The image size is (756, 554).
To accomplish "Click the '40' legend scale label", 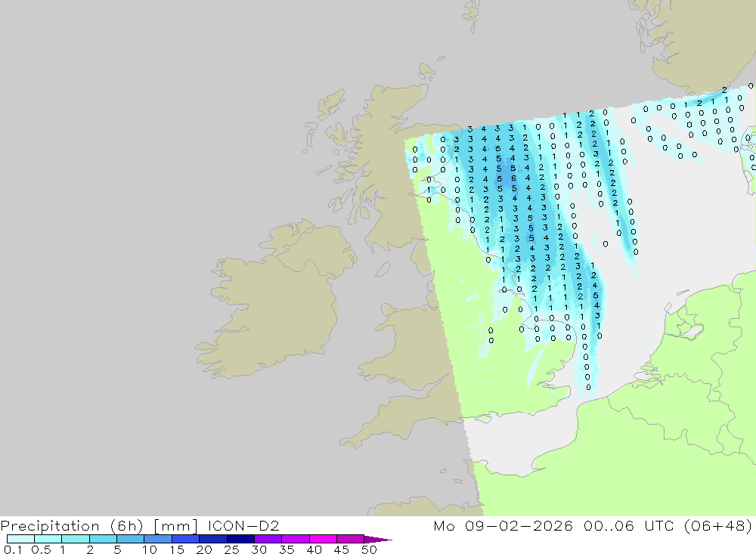I will [314, 549].
